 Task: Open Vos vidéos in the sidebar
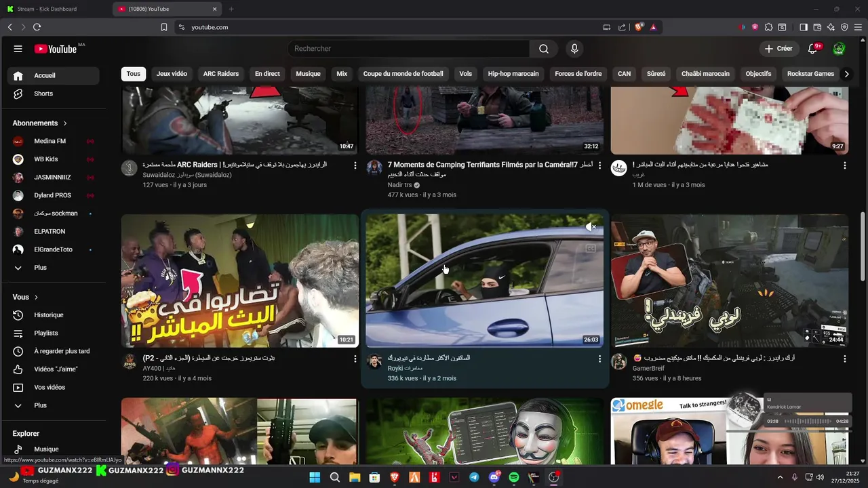coord(53,387)
